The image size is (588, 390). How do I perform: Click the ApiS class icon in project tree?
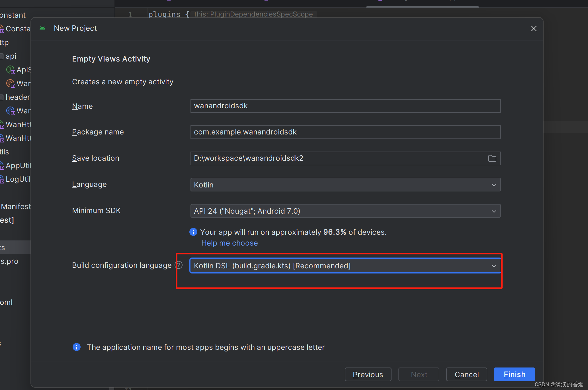11,70
